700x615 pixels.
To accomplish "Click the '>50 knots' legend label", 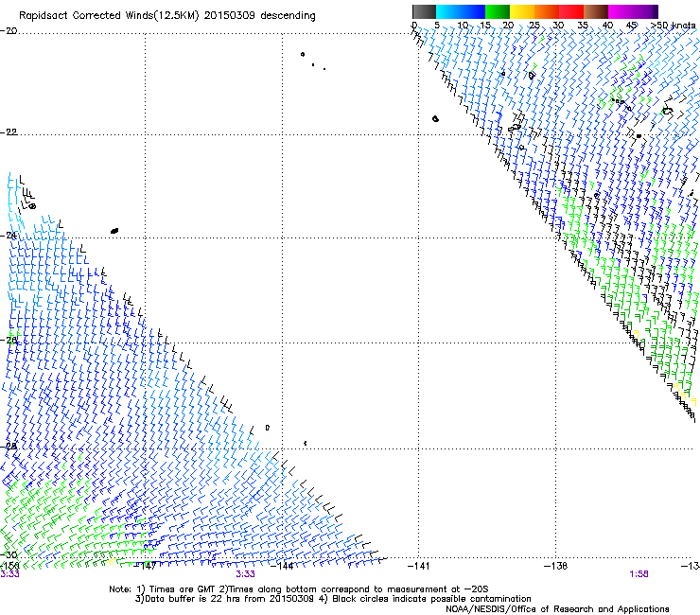I will (673, 26).
